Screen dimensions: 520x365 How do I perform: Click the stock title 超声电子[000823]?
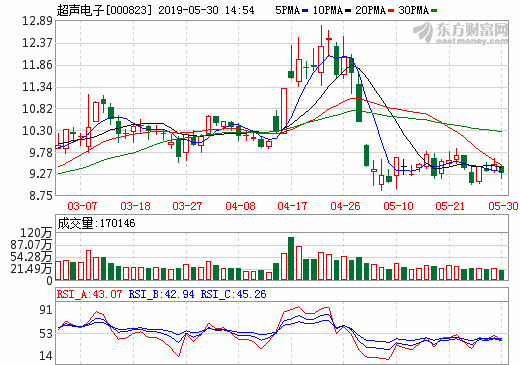(104, 10)
